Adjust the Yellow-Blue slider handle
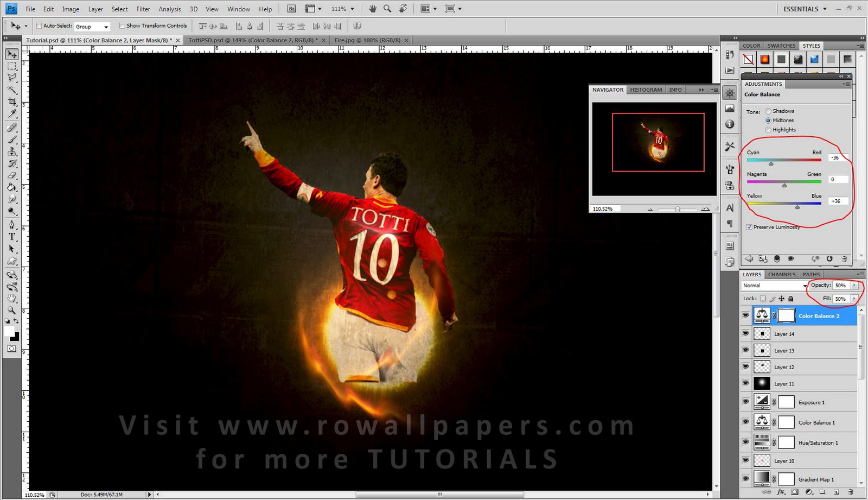 [797, 207]
